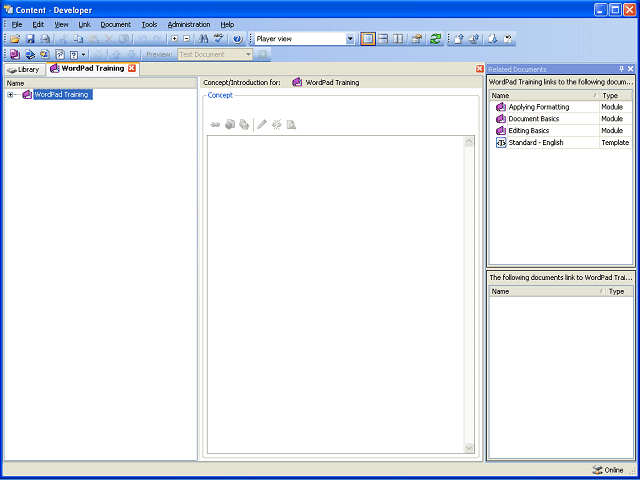
Task: Select Applying Formatting in Related Documents
Action: (539, 107)
